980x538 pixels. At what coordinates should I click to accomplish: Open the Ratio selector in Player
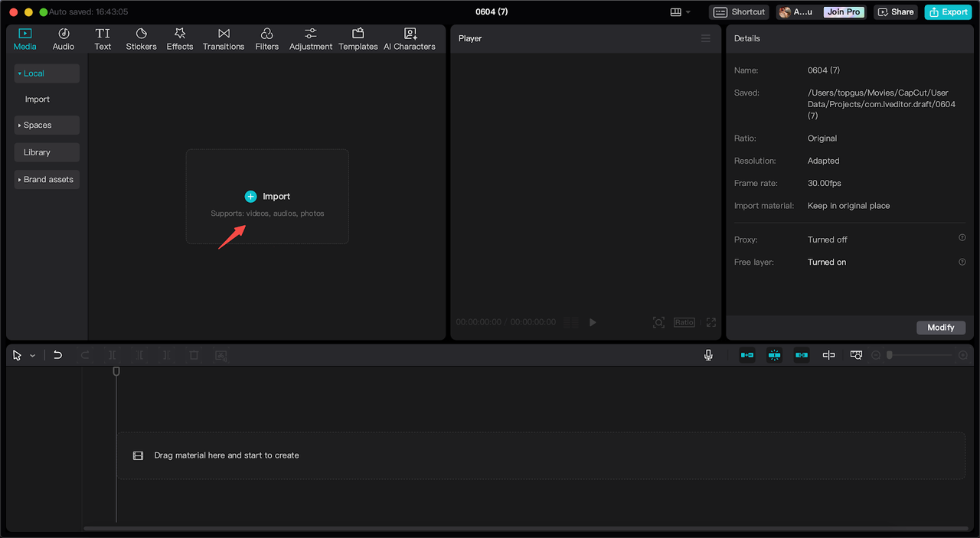point(684,322)
